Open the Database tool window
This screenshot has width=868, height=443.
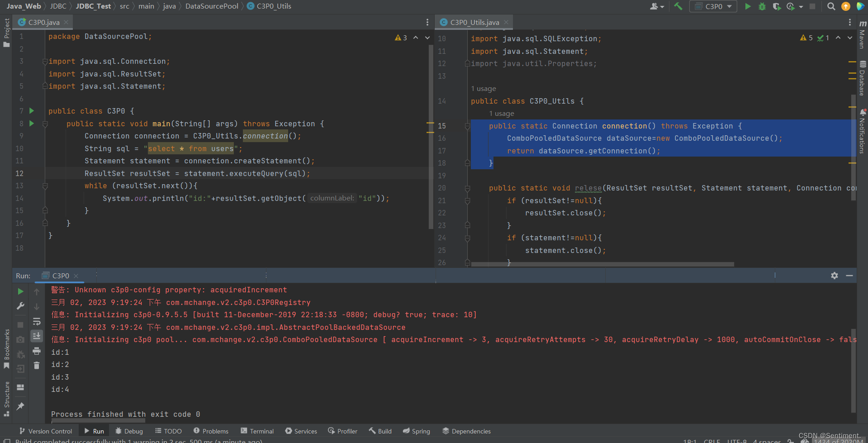tap(862, 78)
